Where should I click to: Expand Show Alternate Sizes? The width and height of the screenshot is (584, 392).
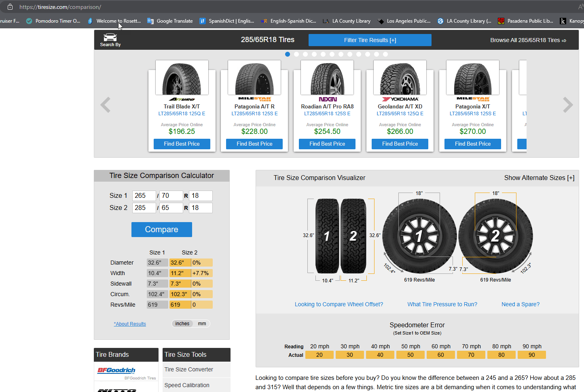tap(539, 177)
